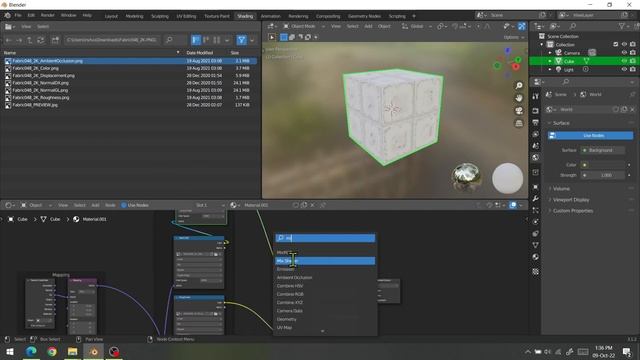The width and height of the screenshot is (640, 360).
Task: Open the Material properties tab
Action: click(536, 257)
